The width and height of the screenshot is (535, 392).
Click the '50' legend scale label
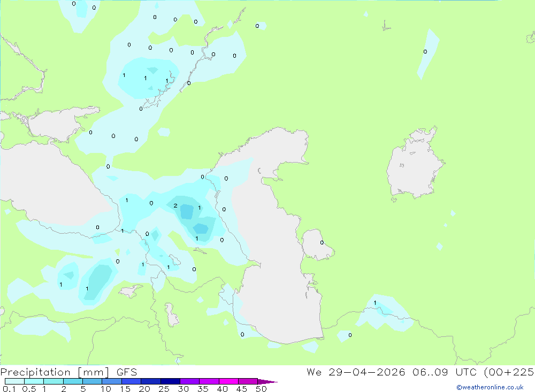(x=261, y=389)
